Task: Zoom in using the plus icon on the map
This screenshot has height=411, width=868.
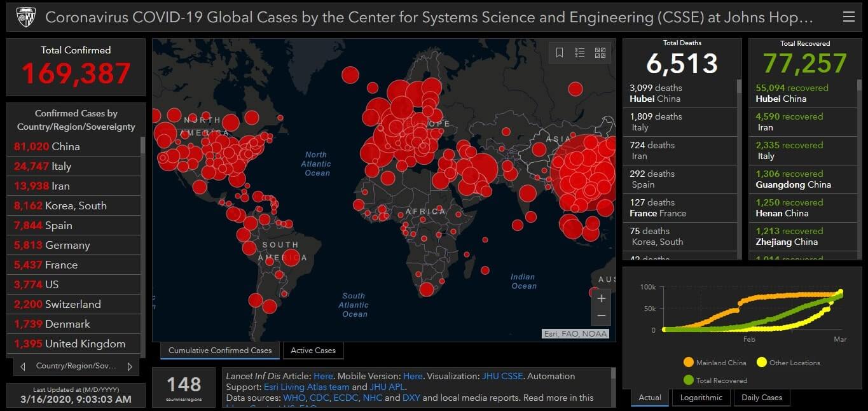Action: coord(601,298)
